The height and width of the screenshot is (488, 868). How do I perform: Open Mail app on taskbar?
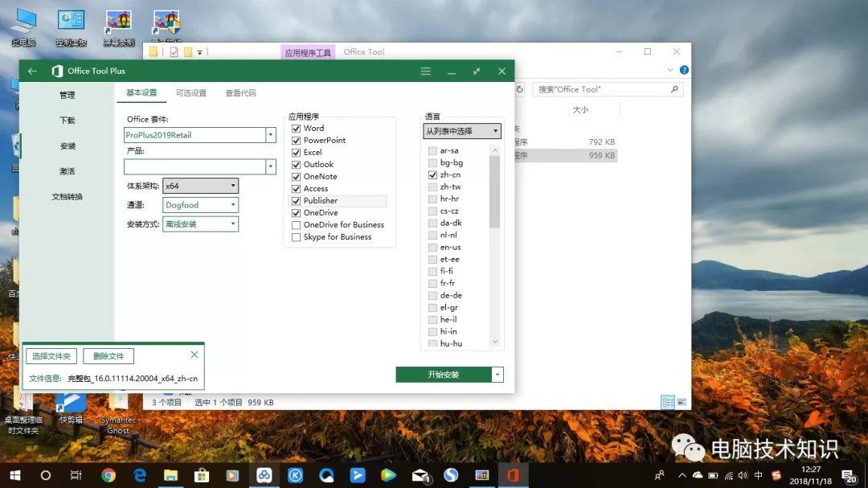coord(420,475)
